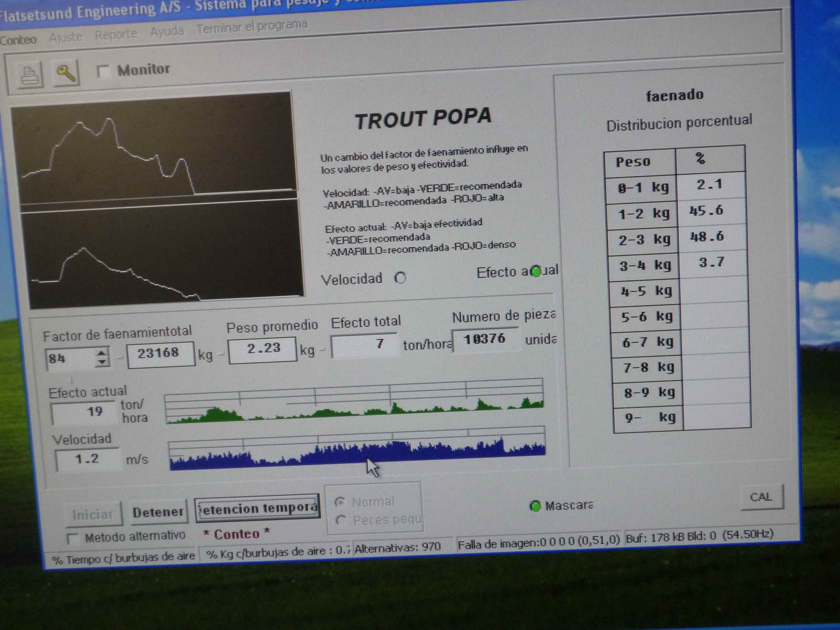The image size is (840, 630).
Task: Open the Conteo menu
Action: (x=18, y=40)
